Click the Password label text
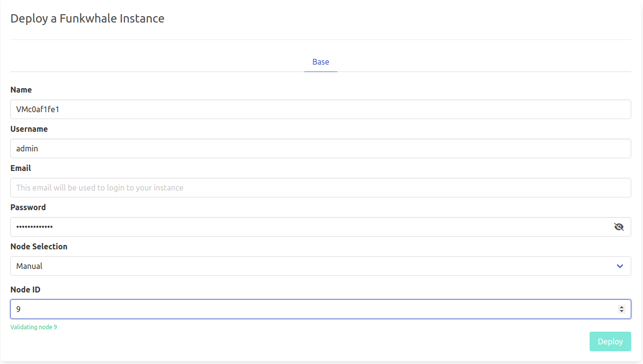This screenshot has height=364, width=643. [x=28, y=207]
